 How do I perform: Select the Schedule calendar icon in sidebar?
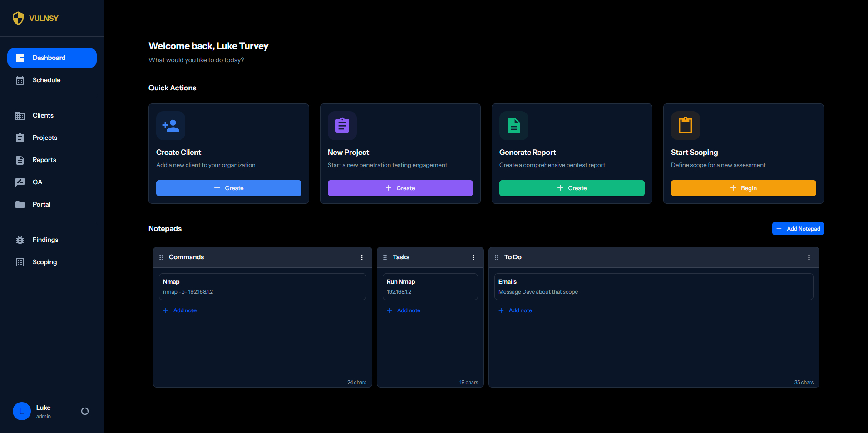[20, 80]
